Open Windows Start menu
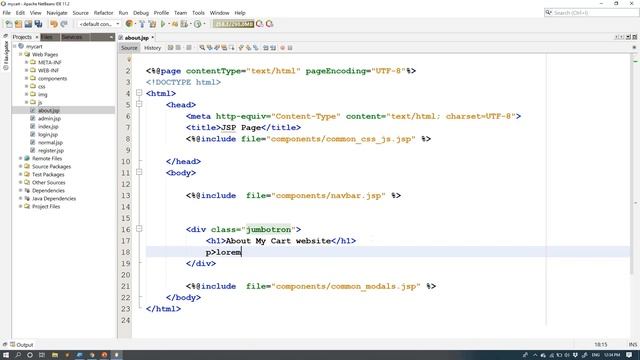 click(6, 355)
